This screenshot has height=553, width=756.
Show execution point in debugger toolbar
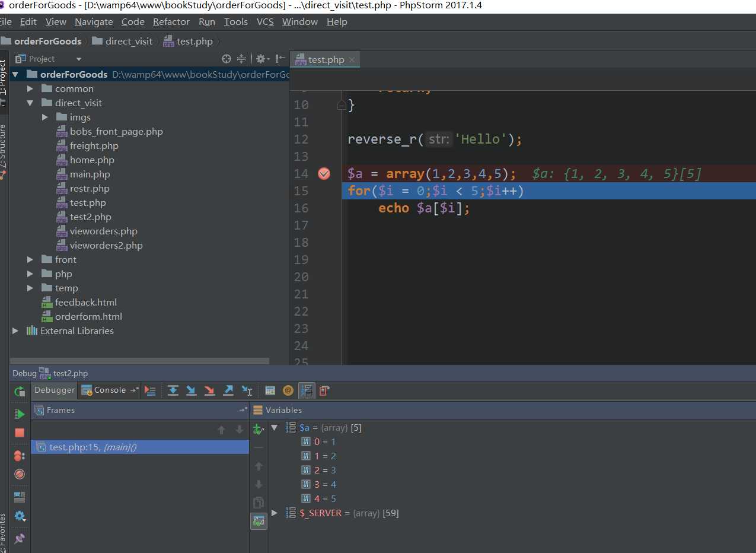coord(150,390)
